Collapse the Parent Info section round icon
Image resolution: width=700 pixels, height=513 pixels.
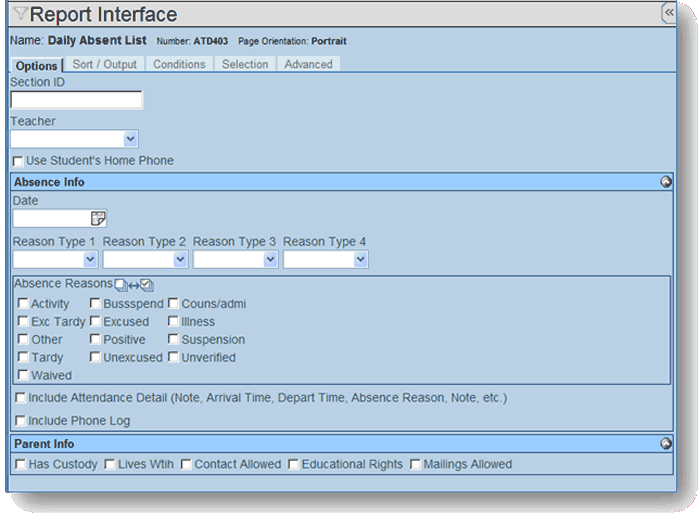[x=666, y=443]
